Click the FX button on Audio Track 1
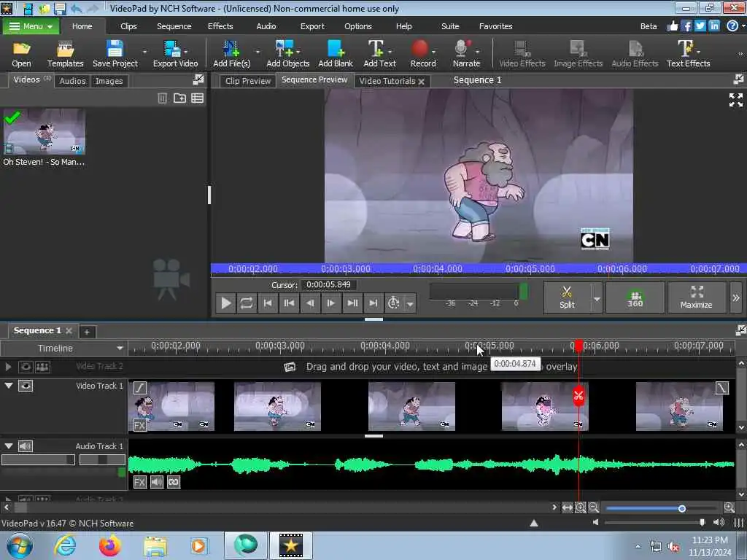Image resolution: width=747 pixels, height=560 pixels. pyautogui.click(x=139, y=482)
